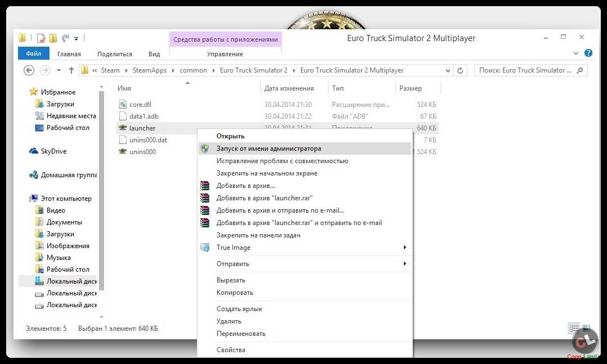Switch to the Вид ribbon tab
Image resolution: width=607 pixels, height=364 pixels.
click(x=154, y=54)
